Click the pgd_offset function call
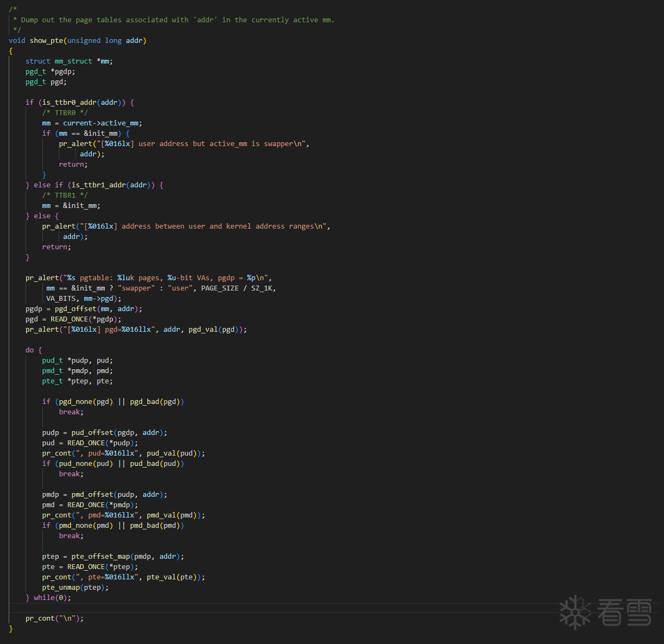 coord(76,309)
